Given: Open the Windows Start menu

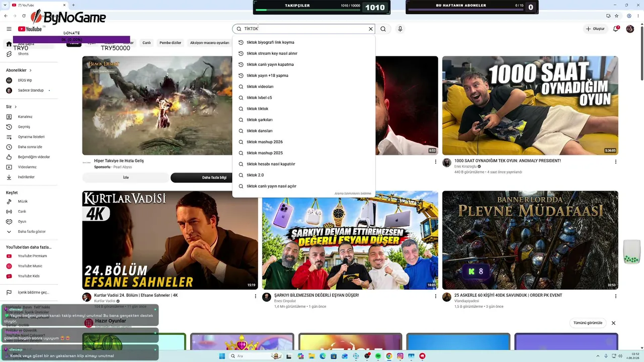Looking at the screenshot, I should coord(222,356).
